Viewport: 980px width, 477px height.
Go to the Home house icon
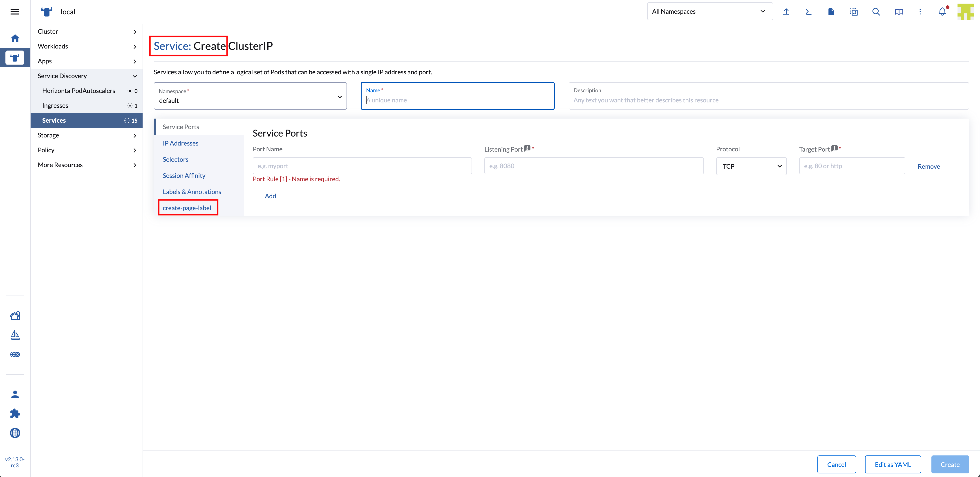pyautogui.click(x=15, y=38)
